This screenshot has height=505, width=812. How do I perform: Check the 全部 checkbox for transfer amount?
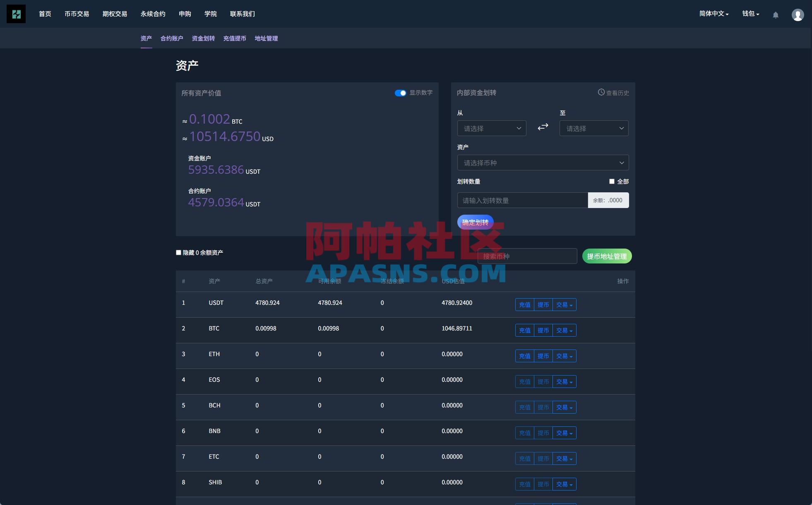pos(611,181)
